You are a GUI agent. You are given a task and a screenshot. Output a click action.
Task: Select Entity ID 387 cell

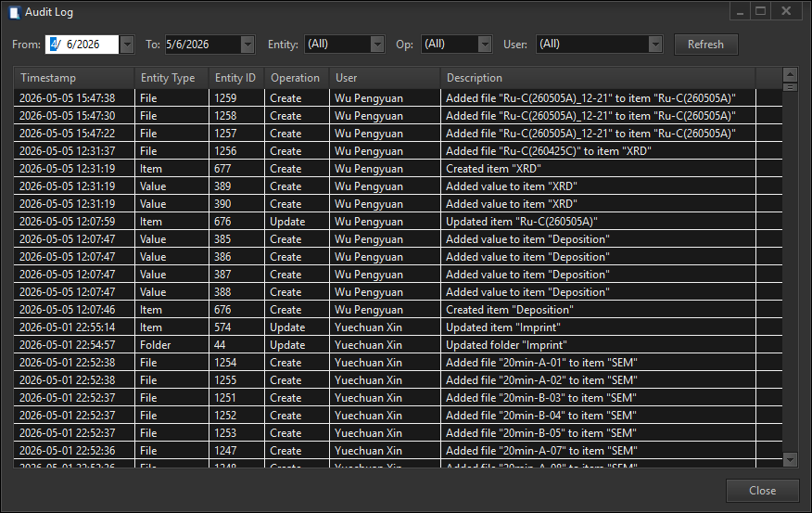click(x=236, y=274)
